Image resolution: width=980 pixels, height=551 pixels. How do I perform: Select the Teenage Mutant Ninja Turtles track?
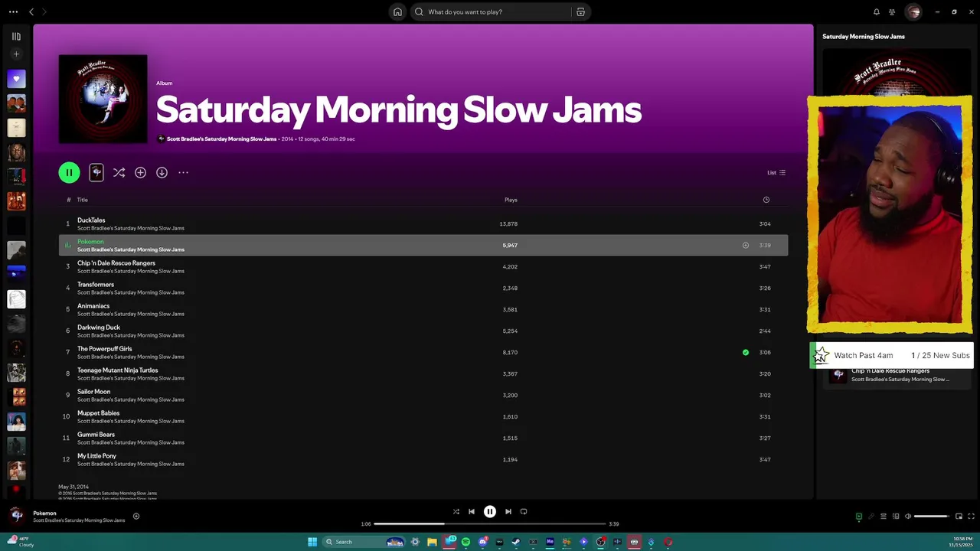pos(423,374)
